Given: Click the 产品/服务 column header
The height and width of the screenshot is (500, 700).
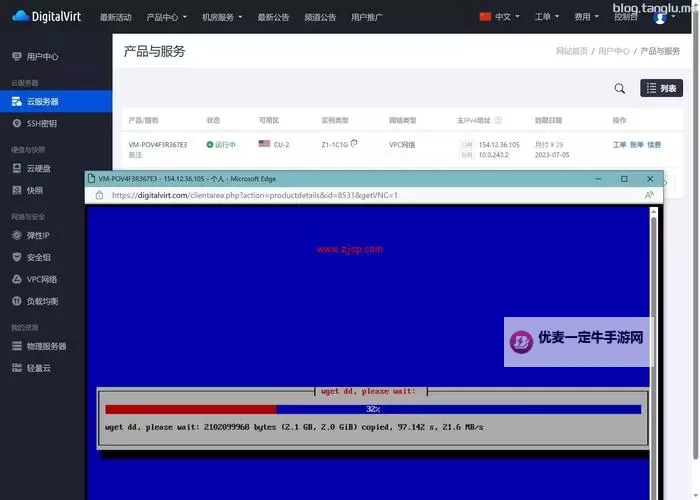Looking at the screenshot, I should (x=143, y=120).
